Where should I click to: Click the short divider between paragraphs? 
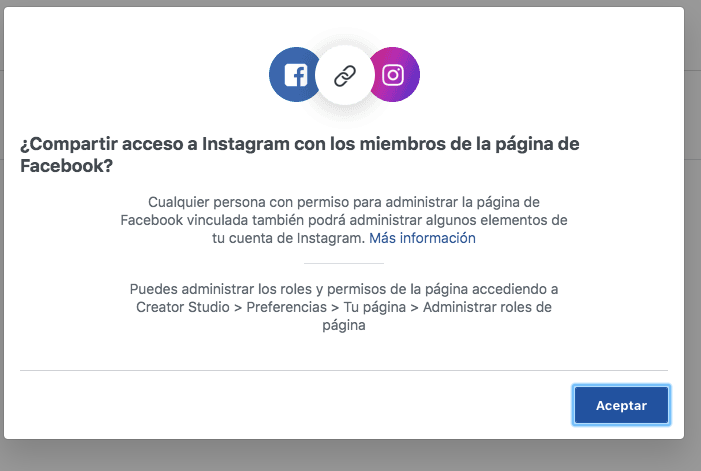pos(344,264)
